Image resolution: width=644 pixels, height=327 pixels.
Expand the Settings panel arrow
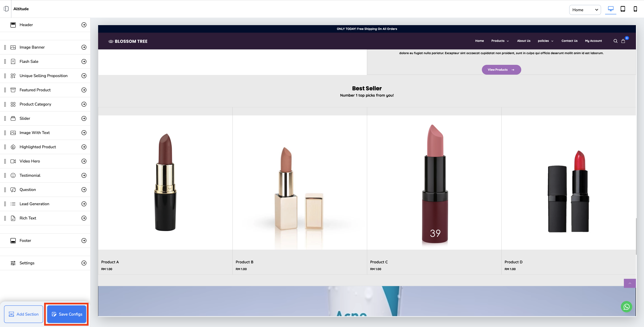(x=84, y=263)
